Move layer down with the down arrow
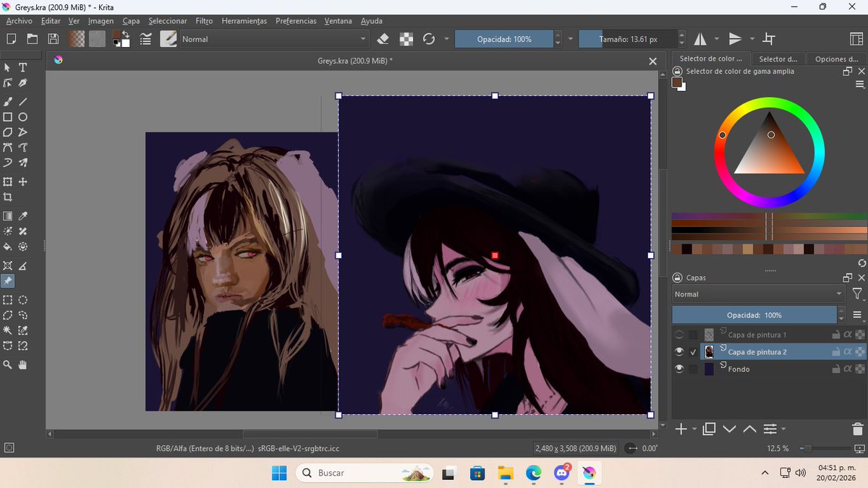Image resolution: width=868 pixels, height=488 pixels. 729,429
